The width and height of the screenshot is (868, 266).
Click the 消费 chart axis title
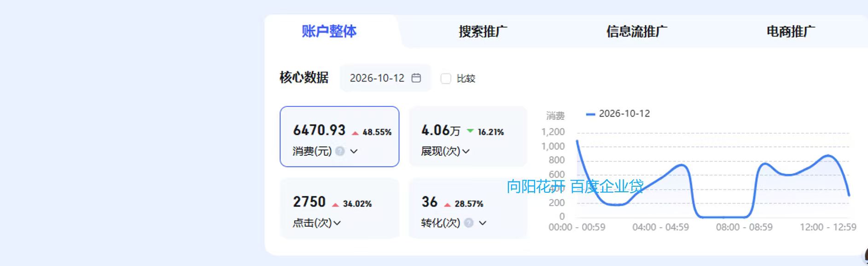click(x=555, y=116)
